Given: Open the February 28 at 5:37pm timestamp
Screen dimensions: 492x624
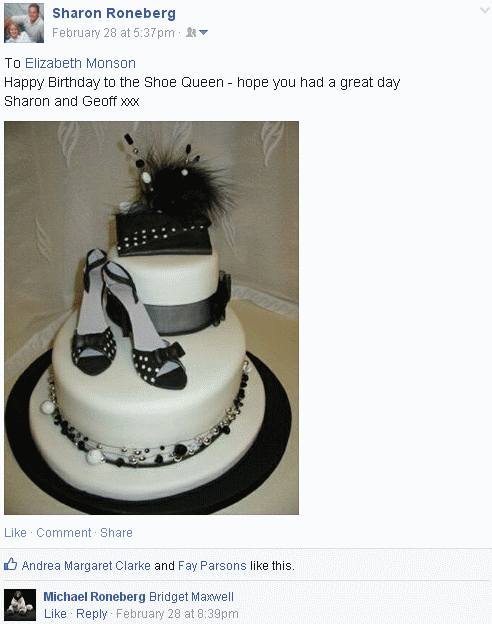Looking at the screenshot, I should tap(113, 33).
